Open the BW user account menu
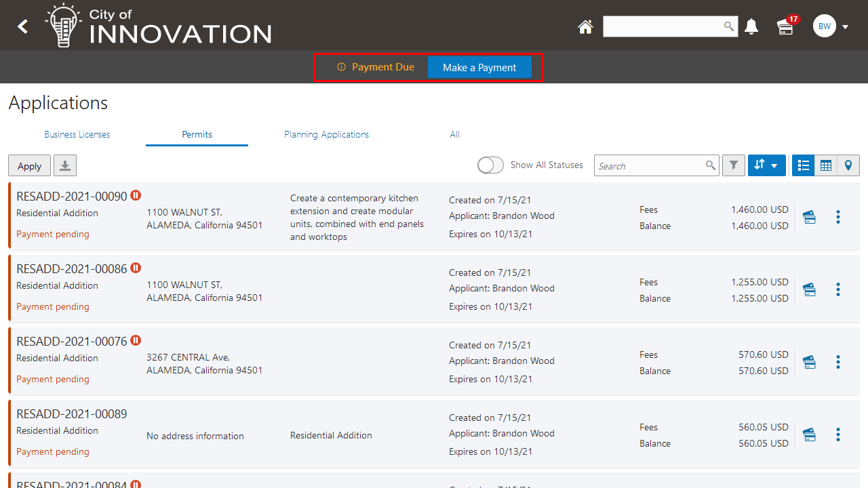Viewport: 868px width, 488px height. [831, 27]
